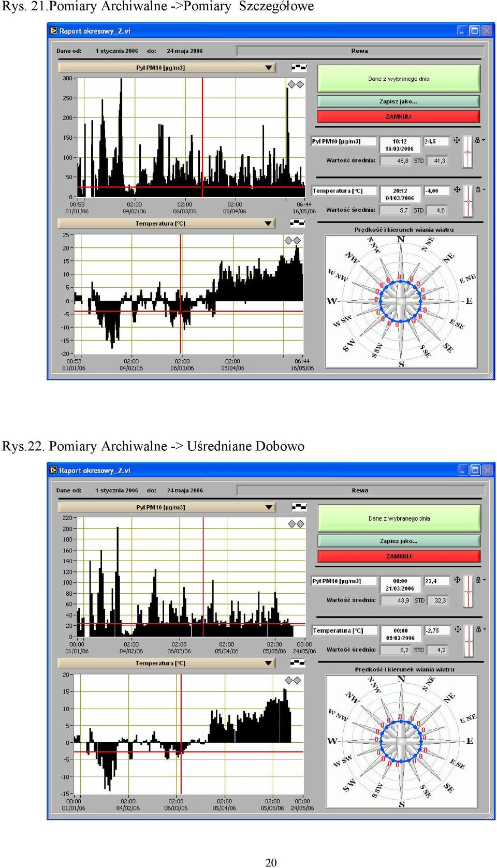Screen dimensions: 497x868
Task: Maximize the Rys. 21 Raport okresowy window
Action: point(474,31)
